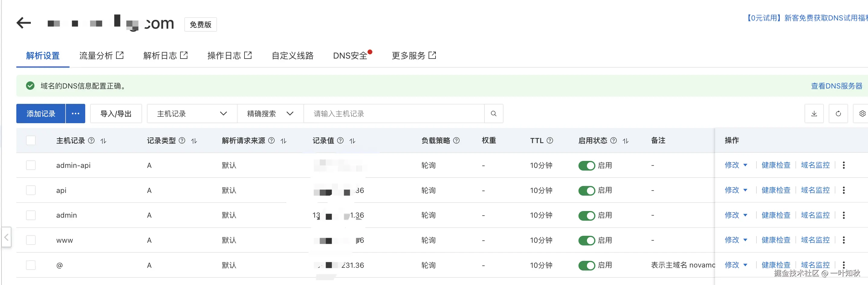Click the 添加记录 button

(x=41, y=114)
